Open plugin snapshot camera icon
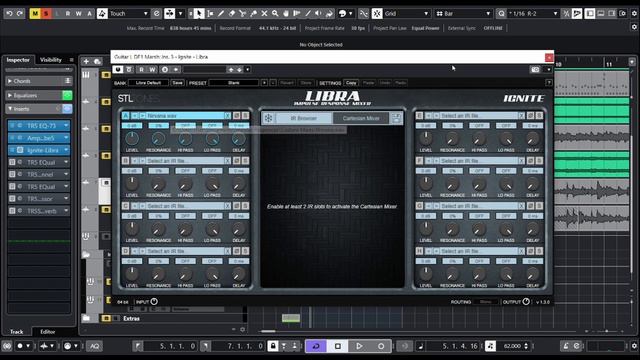 536,69
